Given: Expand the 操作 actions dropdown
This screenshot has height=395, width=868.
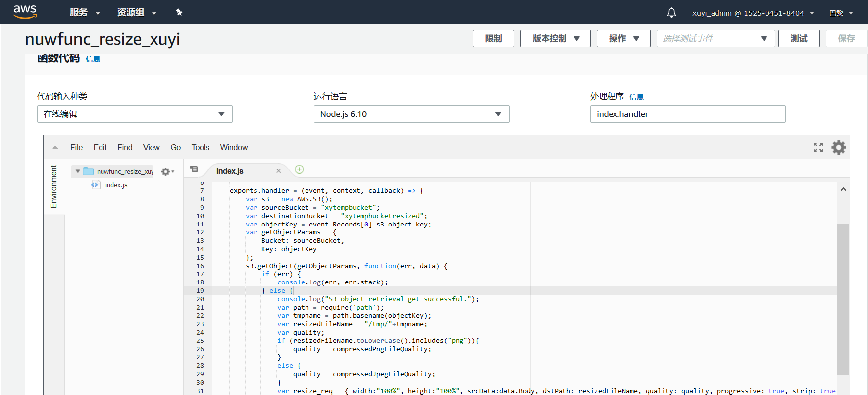Looking at the screenshot, I should (x=623, y=38).
